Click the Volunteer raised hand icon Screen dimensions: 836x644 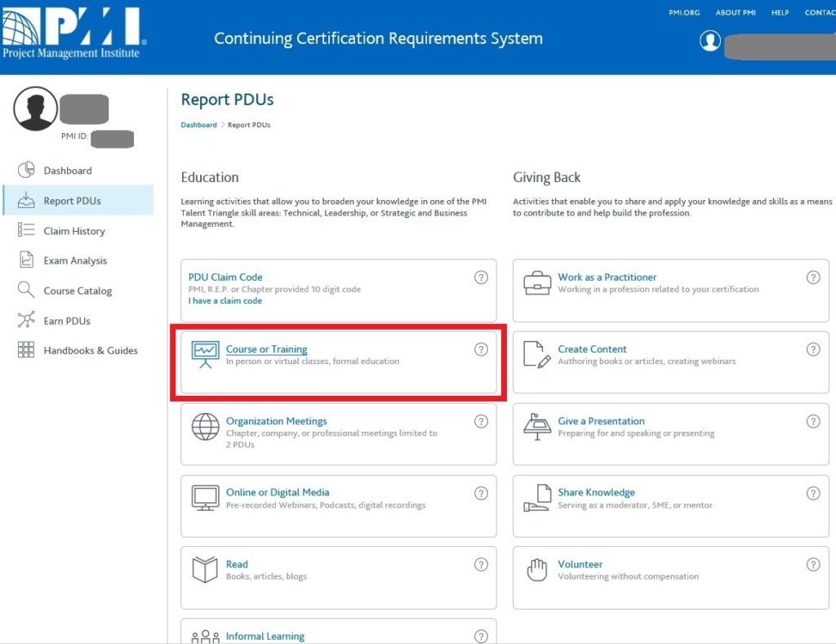coord(537,570)
